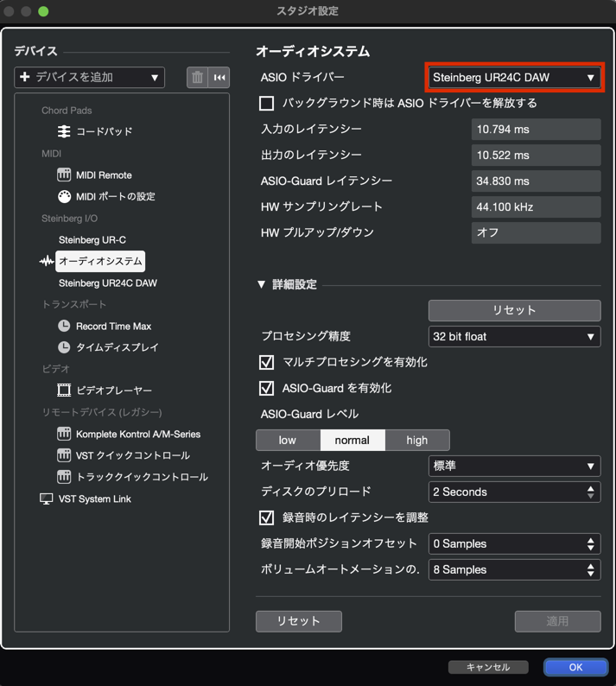Uncheck マルチプロセシングを有効化 checkbox
616x686 pixels.
pyautogui.click(x=267, y=363)
